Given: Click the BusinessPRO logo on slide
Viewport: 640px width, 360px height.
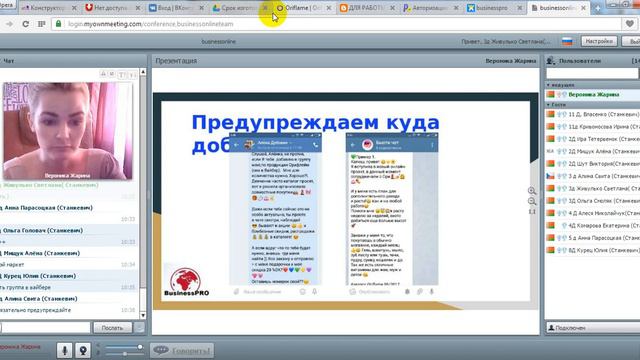Looking at the screenshot, I should (x=186, y=282).
